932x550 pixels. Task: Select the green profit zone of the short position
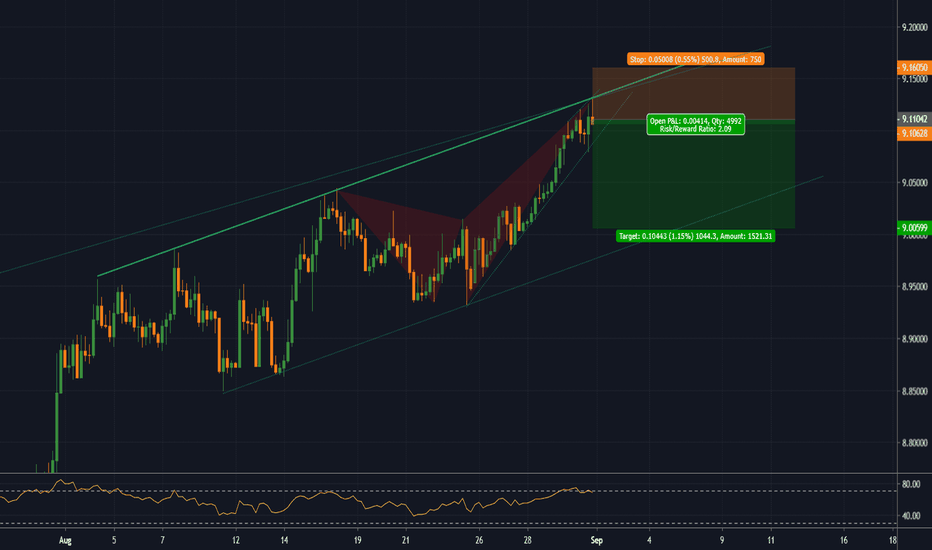pos(694,174)
